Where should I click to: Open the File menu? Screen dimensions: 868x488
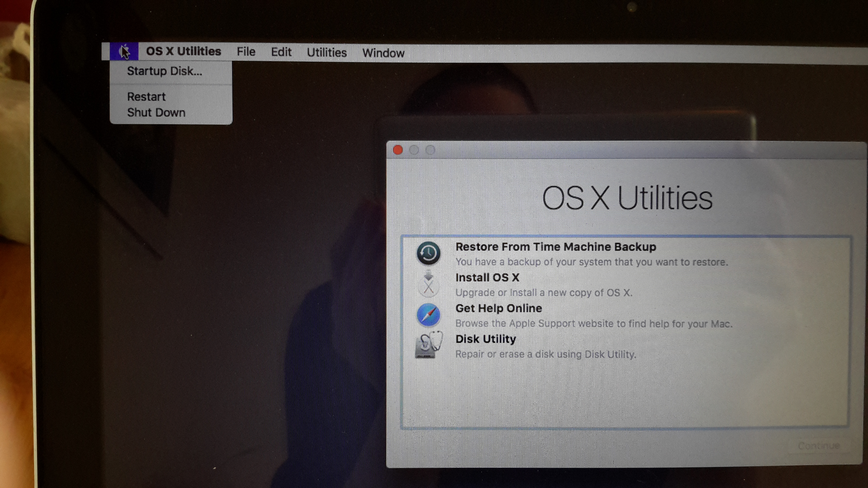(246, 52)
